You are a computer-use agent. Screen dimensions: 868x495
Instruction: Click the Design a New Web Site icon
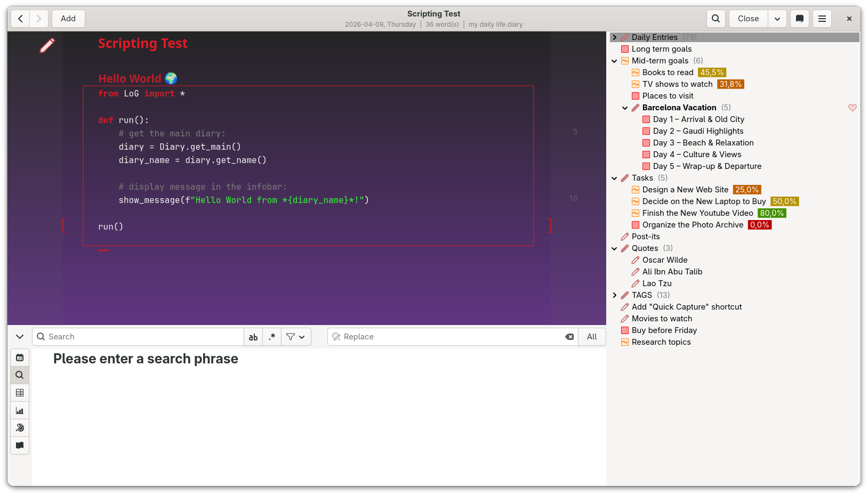tap(636, 190)
